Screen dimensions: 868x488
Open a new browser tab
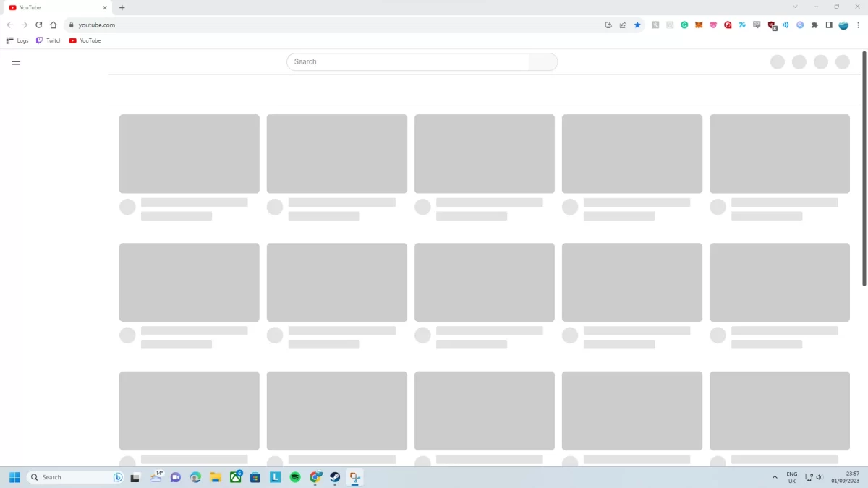(x=122, y=7)
